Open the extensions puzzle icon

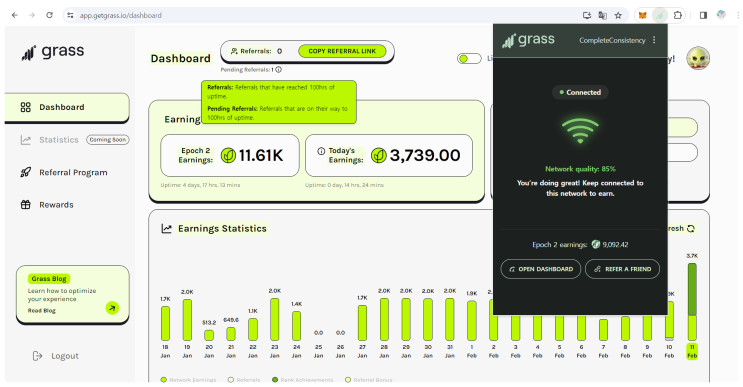click(678, 15)
